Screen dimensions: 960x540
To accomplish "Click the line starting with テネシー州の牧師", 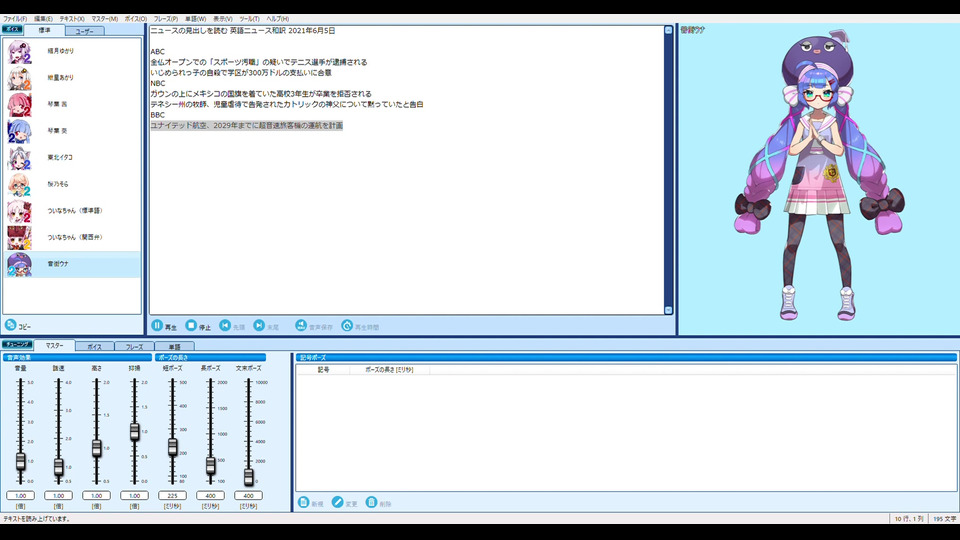I will point(287,104).
